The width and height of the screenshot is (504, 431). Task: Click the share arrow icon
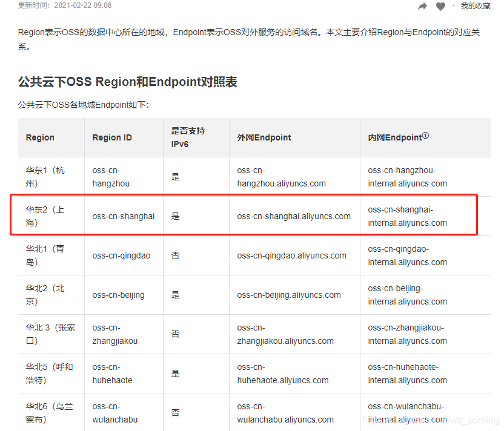[x=422, y=6]
